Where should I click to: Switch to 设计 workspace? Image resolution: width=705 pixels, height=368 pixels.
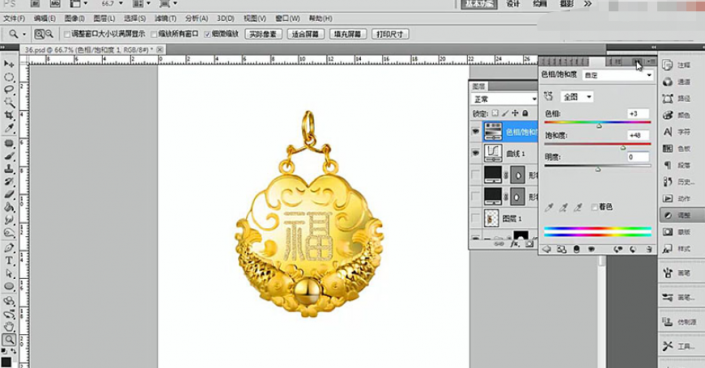513,4
